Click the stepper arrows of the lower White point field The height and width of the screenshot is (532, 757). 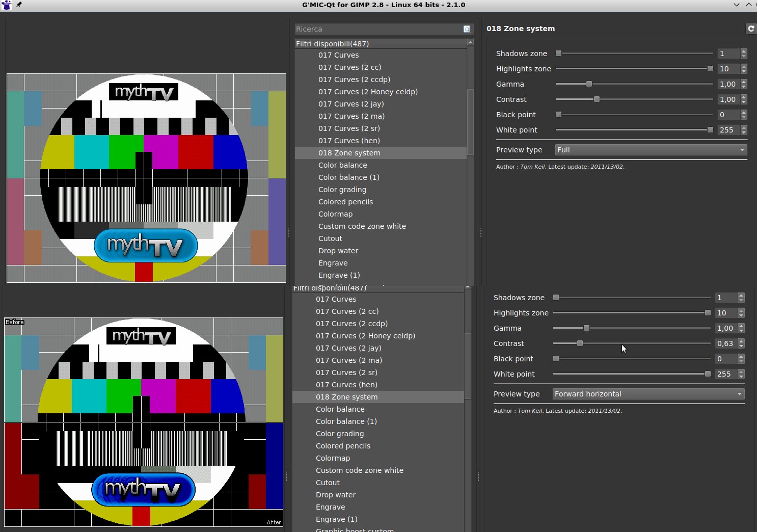(x=741, y=374)
